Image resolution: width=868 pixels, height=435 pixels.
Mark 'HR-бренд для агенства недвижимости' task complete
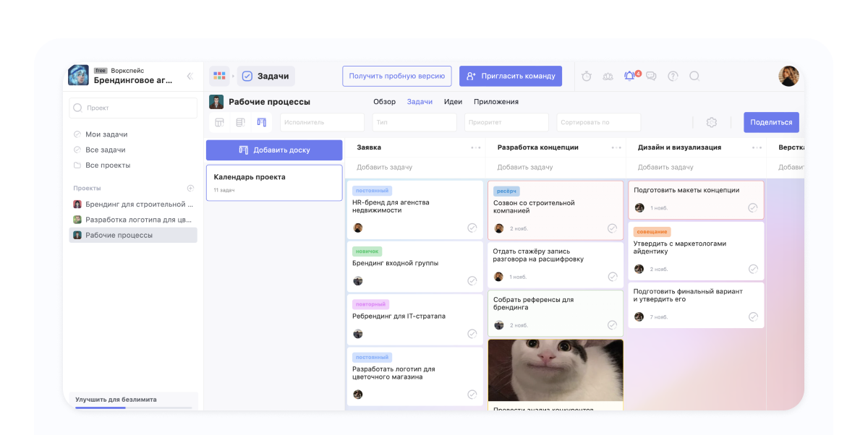472,228
